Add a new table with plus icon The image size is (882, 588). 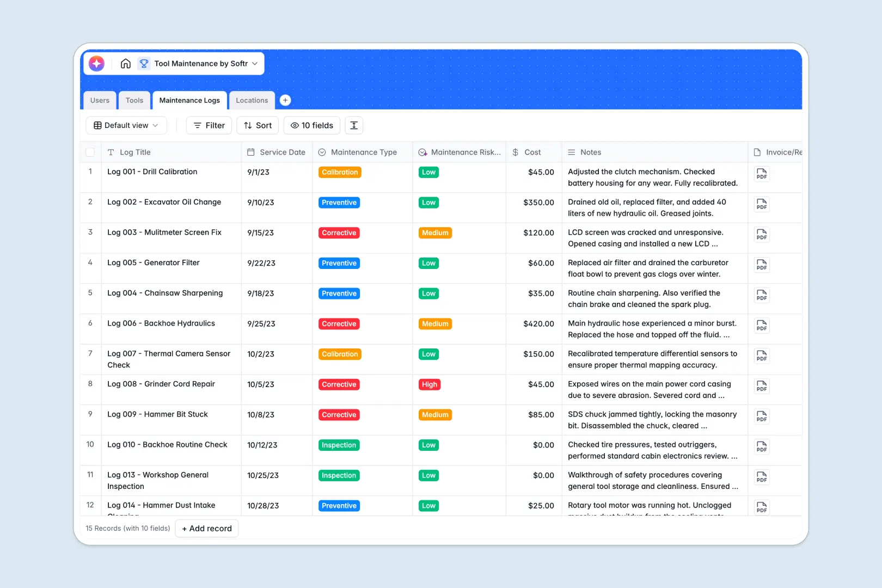pyautogui.click(x=285, y=100)
